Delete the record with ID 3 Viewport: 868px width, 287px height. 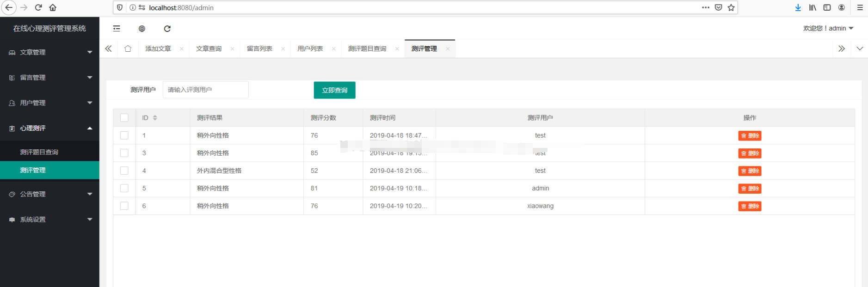(750, 153)
